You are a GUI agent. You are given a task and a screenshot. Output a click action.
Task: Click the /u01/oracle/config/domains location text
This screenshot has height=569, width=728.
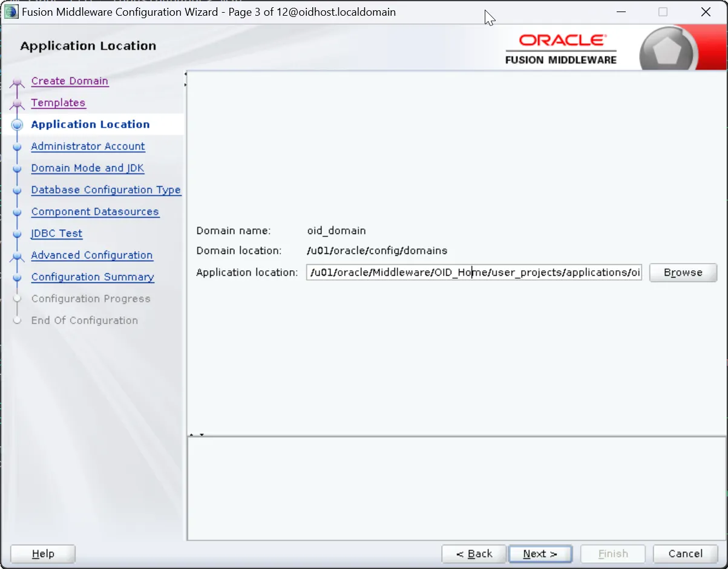[x=377, y=250]
